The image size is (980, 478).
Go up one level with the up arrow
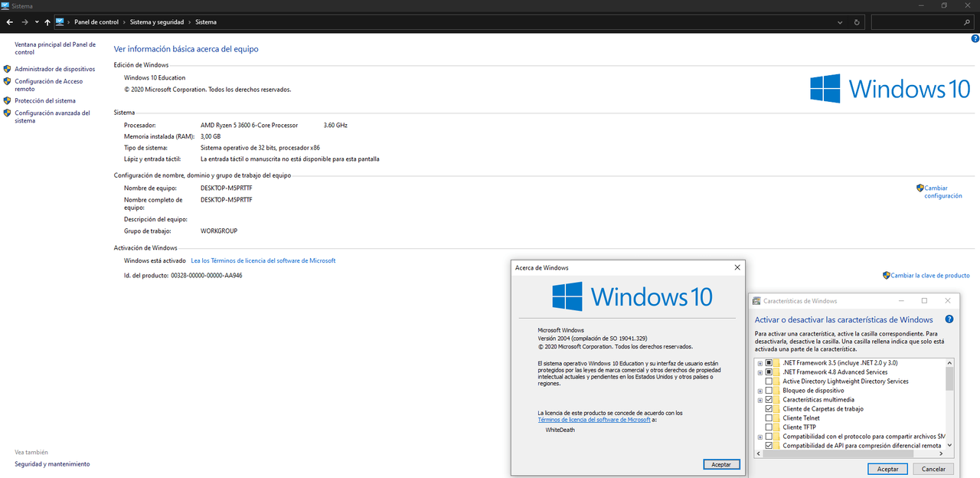pyautogui.click(x=47, y=22)
